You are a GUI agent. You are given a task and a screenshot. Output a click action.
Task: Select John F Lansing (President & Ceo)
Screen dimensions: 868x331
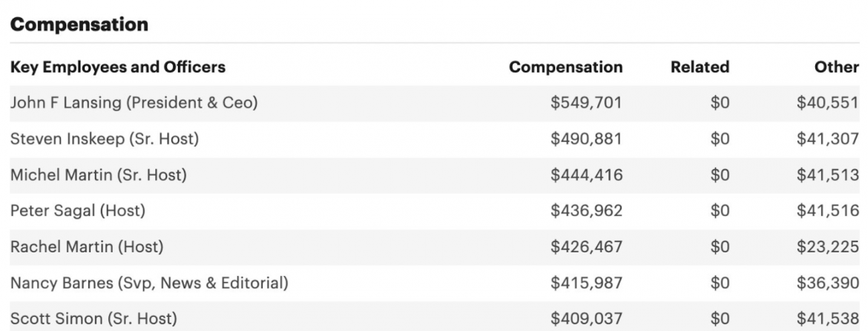coord(134,103)
